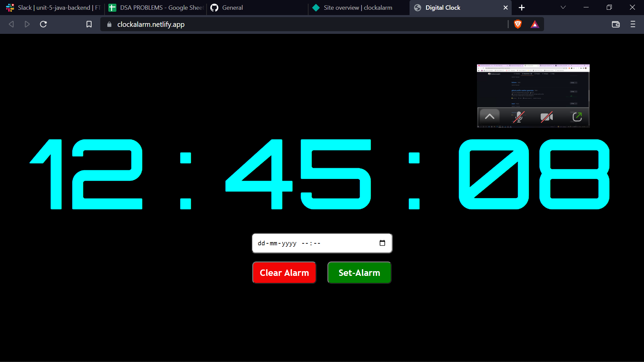Viewport: 644px width, 362px height.
Task: Turn on the camera in the call overlay
Action: tap(547, 117)
